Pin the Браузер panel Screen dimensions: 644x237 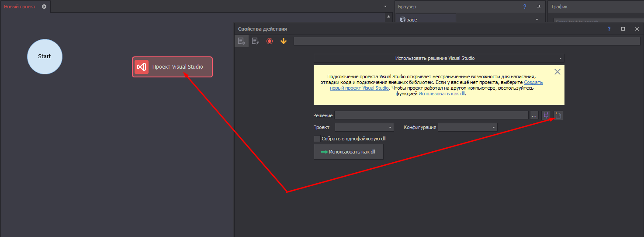click(x=539, y=7)
